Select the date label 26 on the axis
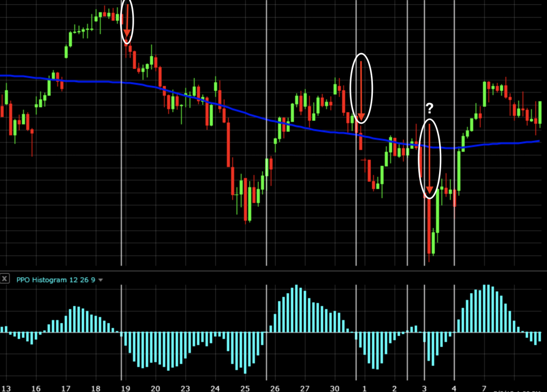 coord(276,386)
